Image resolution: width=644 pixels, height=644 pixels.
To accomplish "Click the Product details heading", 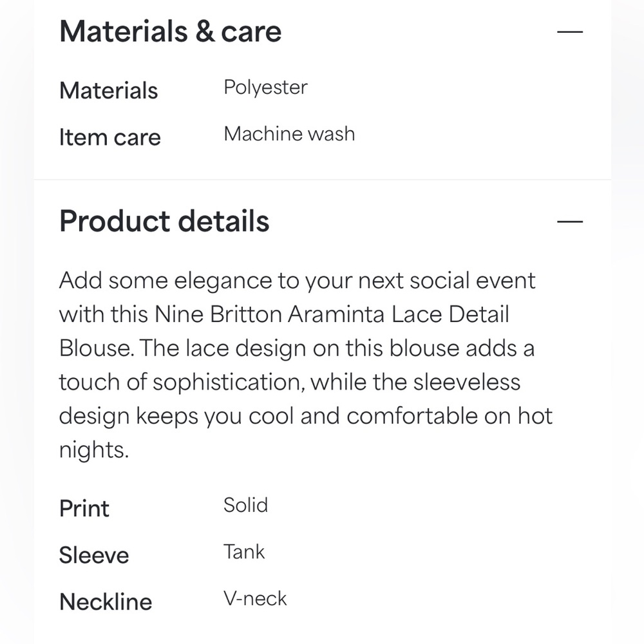I will pyautogui.click(x=164, y=222).
